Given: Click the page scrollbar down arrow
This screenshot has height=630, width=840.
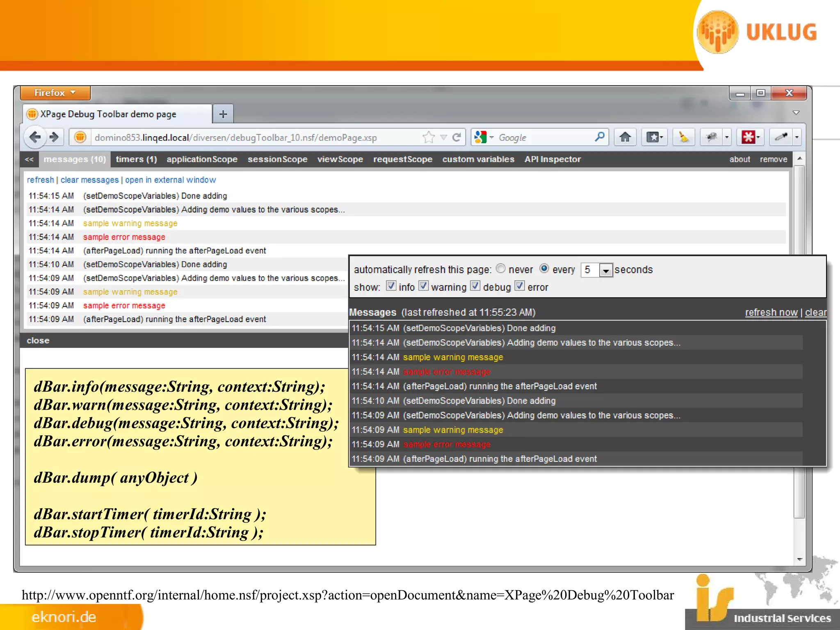Looking at the screenshot, I should 799,559.
